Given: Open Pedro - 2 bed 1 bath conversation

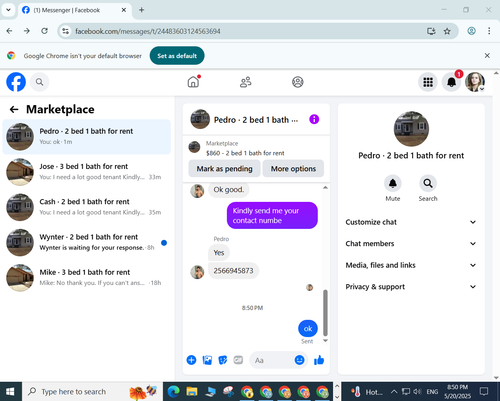Looking at the screenshot, I should [x=86, y=137].
